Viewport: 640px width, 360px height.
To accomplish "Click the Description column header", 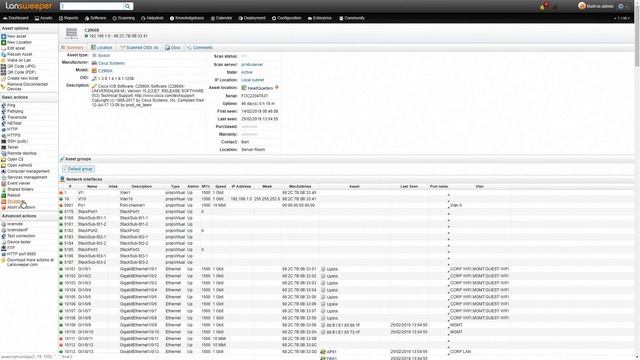I will pyautogui.click(x=142, y=187).
